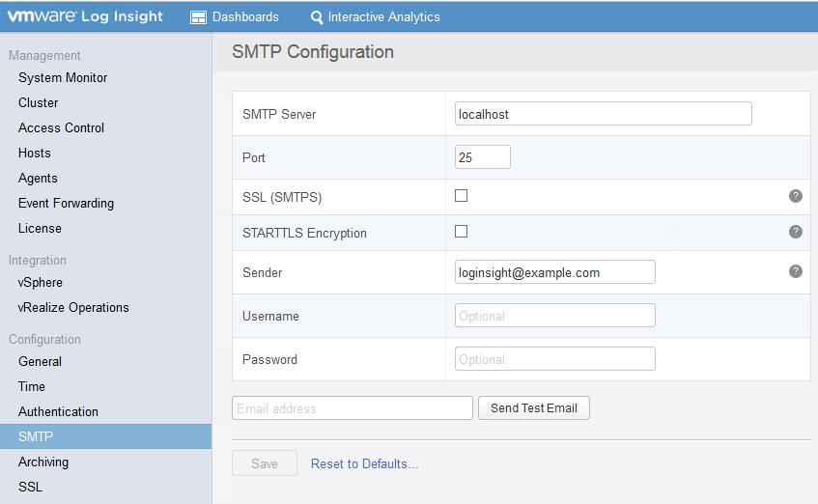Click the Username label text
Screen dimensions: 818x504
[x=270, y=316]
